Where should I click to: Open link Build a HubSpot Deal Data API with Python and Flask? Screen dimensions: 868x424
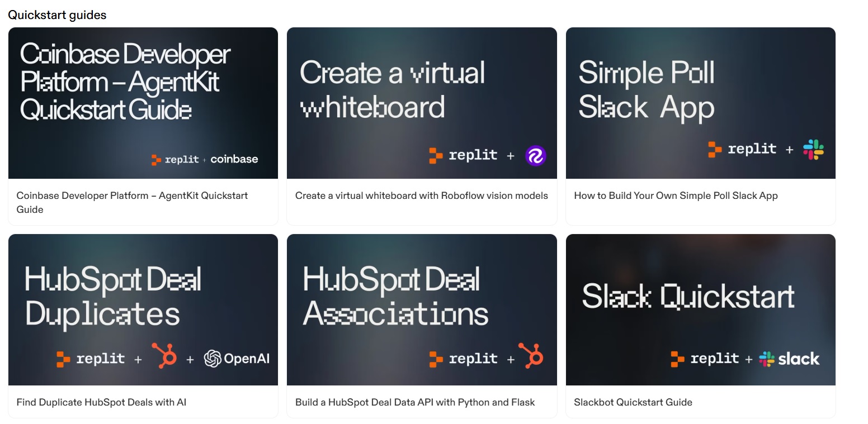pyautogui.click(x=415, y=402)
